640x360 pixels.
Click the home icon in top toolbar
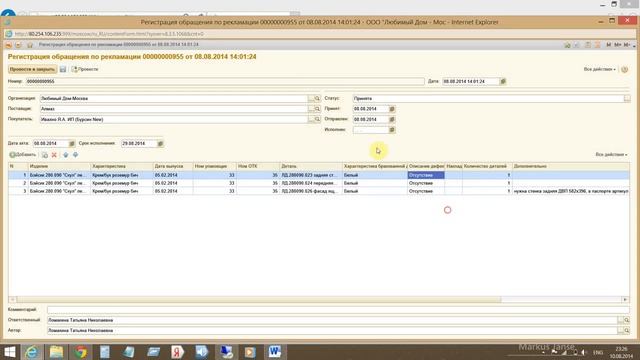(30, 44)
